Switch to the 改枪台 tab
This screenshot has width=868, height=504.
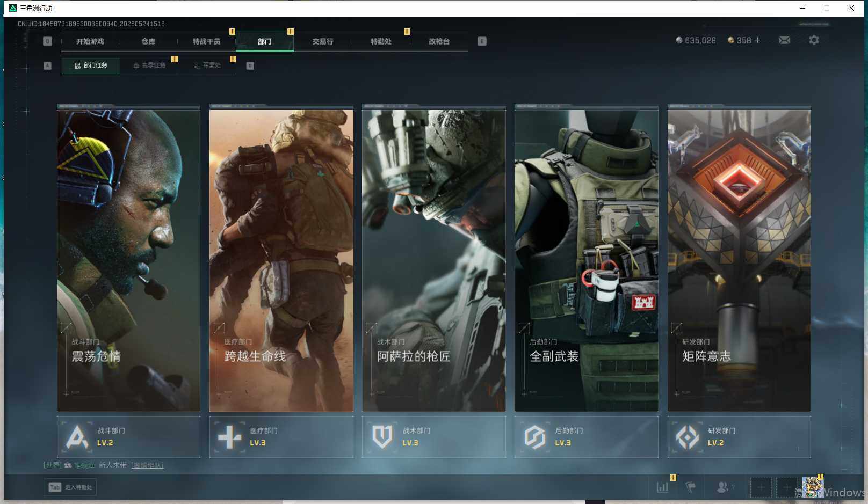[439, 41]
